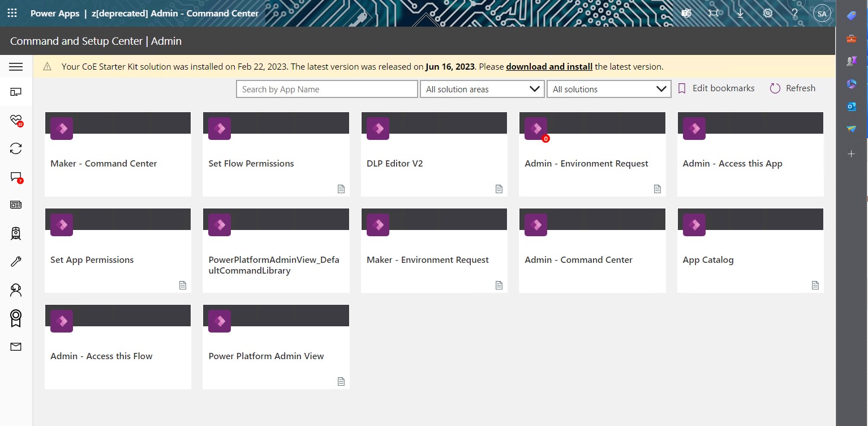The width and height of the screenshot is (868, 426).
Task: Click the Search by App Name field
Action: 326,88
